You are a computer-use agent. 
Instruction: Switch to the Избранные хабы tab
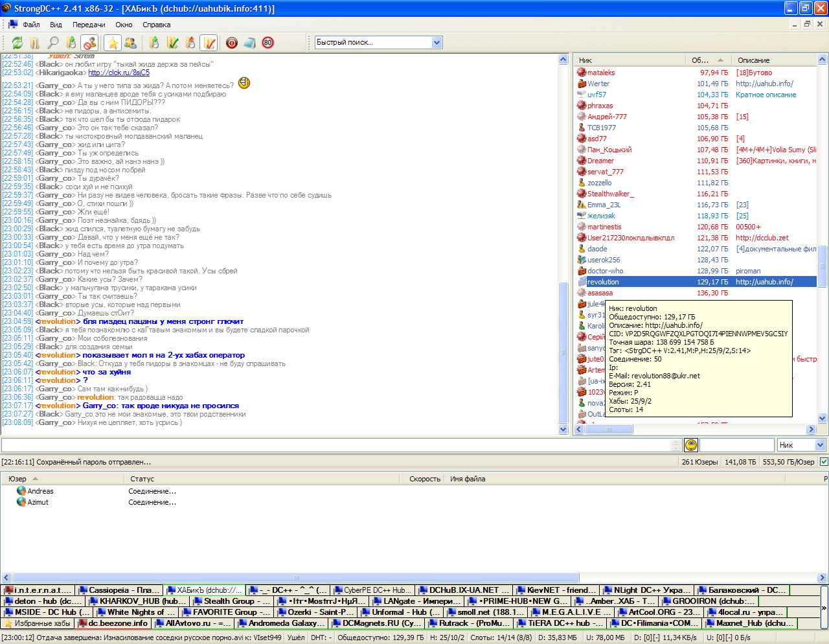click(x=38, y=623)
